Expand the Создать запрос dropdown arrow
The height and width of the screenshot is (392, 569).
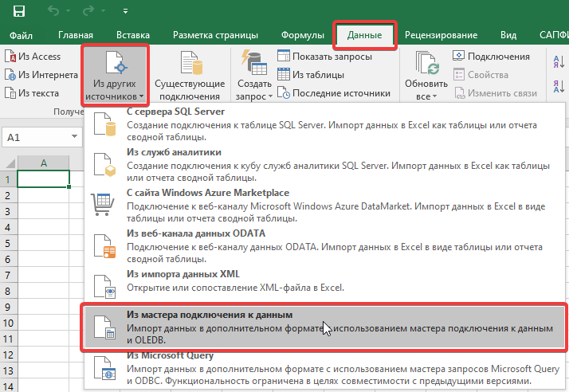(x=270, y=97)
